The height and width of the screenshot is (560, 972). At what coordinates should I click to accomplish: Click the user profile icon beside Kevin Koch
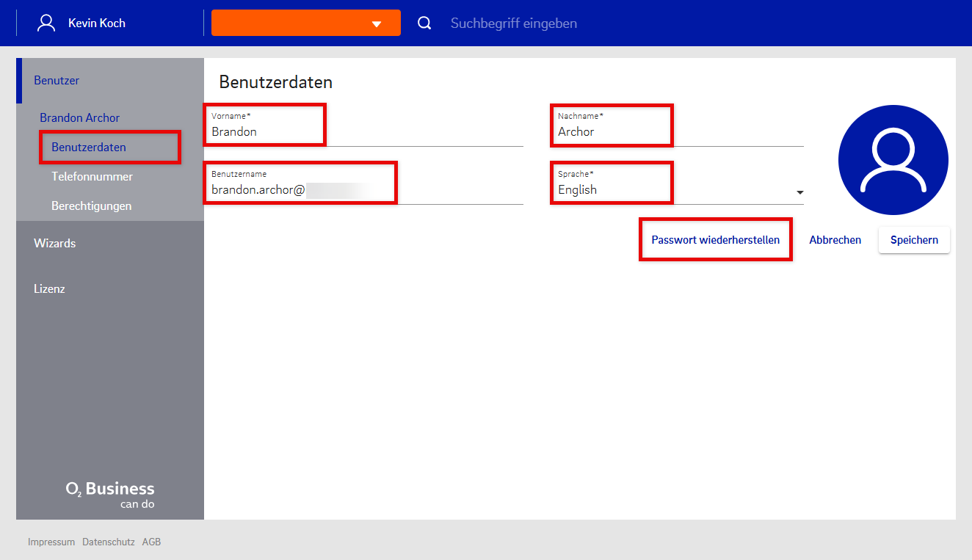[46, 23]
